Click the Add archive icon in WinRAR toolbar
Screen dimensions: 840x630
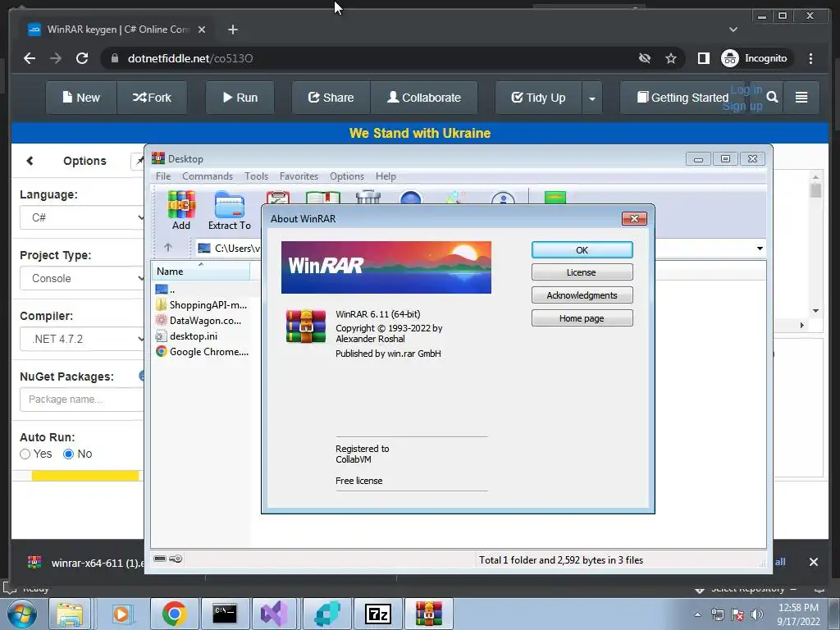[x=181, y=211]
